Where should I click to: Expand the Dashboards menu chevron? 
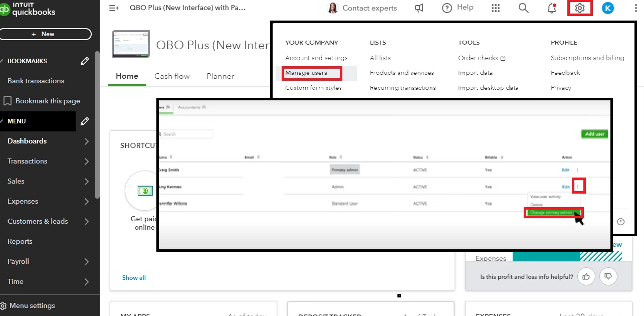[87, 141]
